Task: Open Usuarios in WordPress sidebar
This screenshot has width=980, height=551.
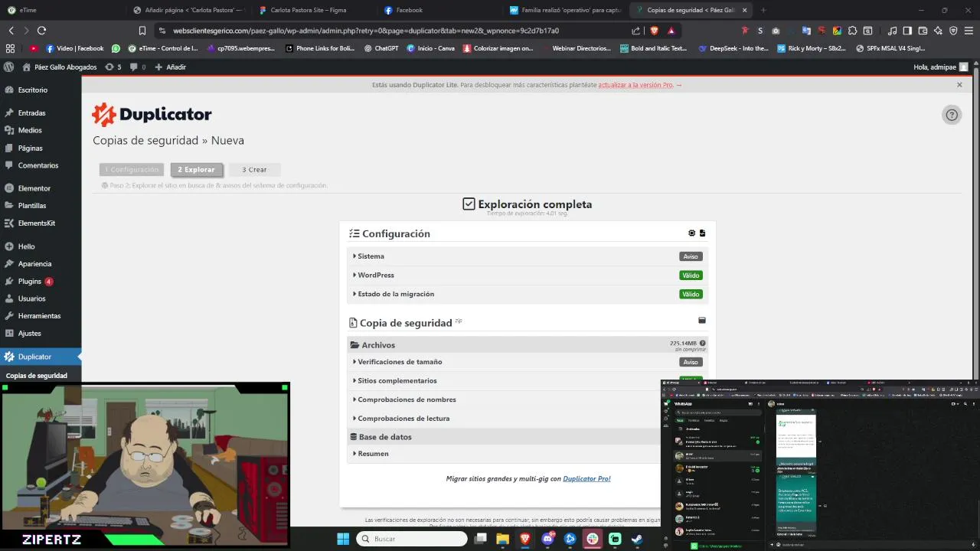Action: (41, 298)
